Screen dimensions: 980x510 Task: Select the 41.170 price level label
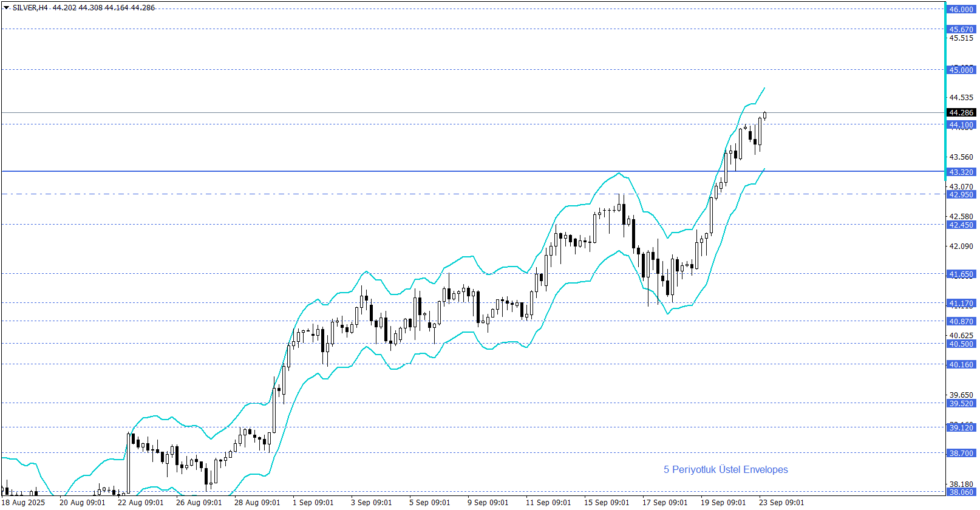pos(961,303)
